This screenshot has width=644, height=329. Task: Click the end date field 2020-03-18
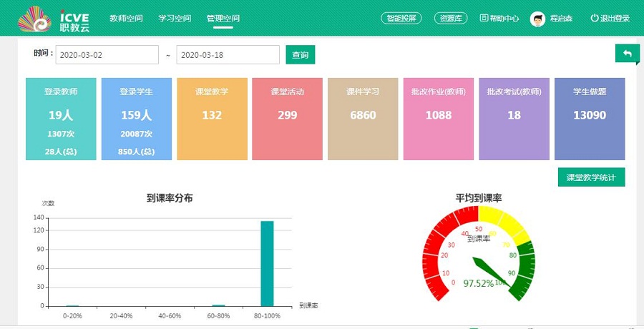pos(228,55)
